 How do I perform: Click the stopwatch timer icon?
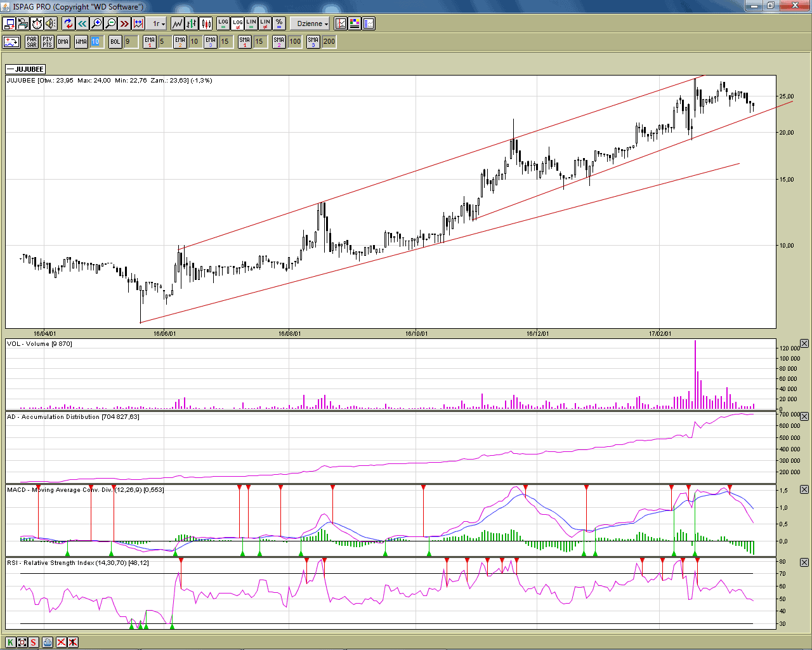click(37, 23)
